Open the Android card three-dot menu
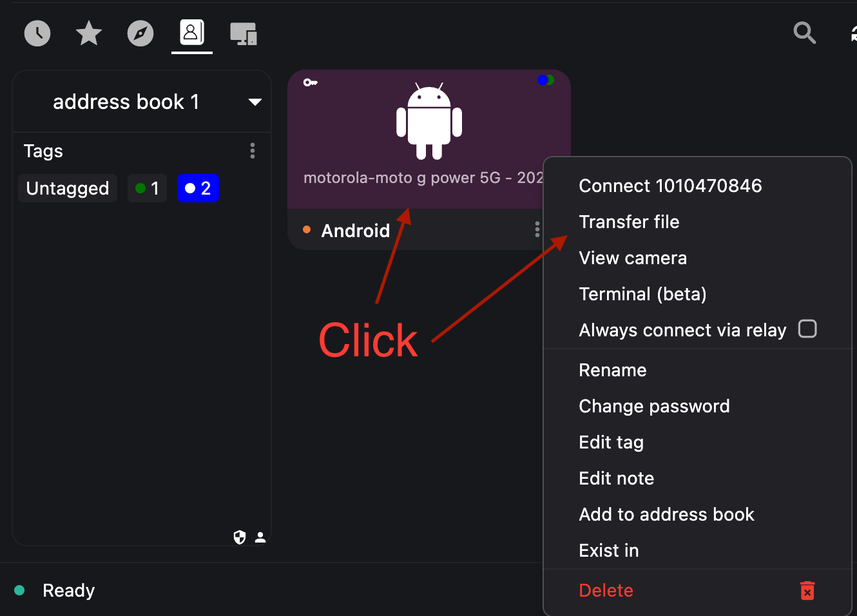This screenshot has height=616, width=857. [537, 229]
